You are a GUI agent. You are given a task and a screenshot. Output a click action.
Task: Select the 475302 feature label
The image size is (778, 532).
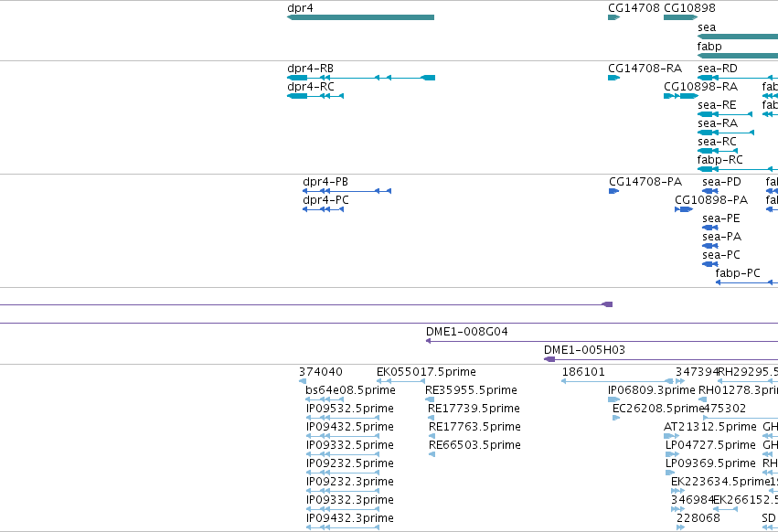tap(724, 409)
